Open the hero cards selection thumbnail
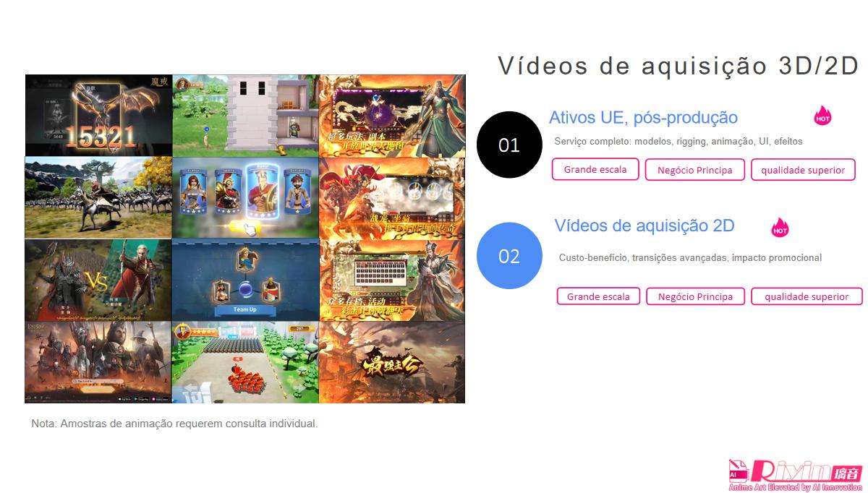The width and height of the screenshot is (868, 493). point(245,198)
